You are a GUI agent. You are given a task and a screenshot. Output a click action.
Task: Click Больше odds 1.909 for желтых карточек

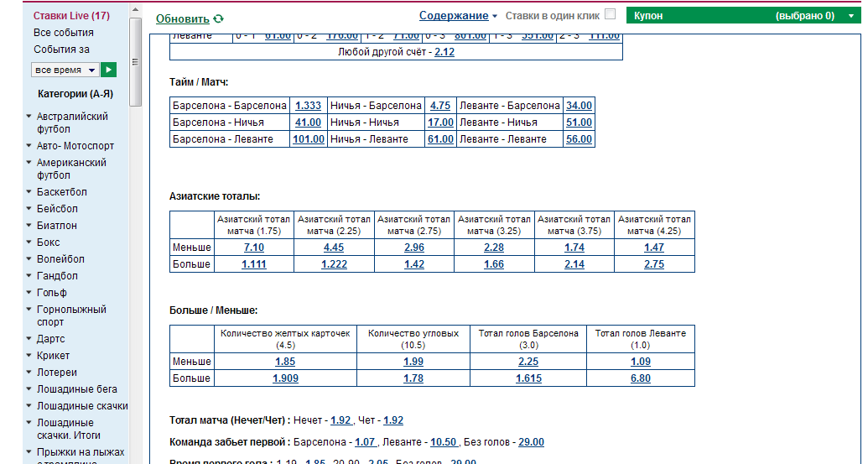click(x=285, y=378)
